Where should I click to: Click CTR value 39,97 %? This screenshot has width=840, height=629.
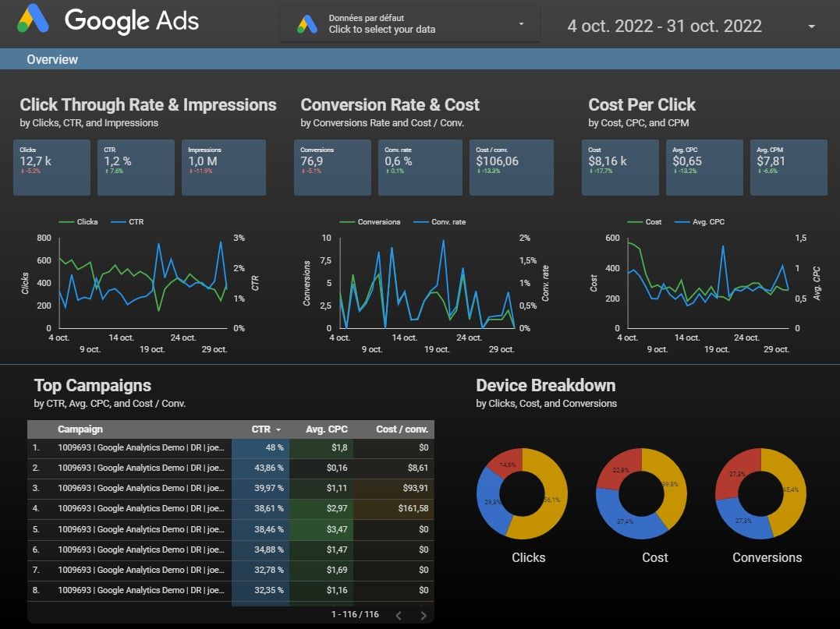[x=269, y=488]
